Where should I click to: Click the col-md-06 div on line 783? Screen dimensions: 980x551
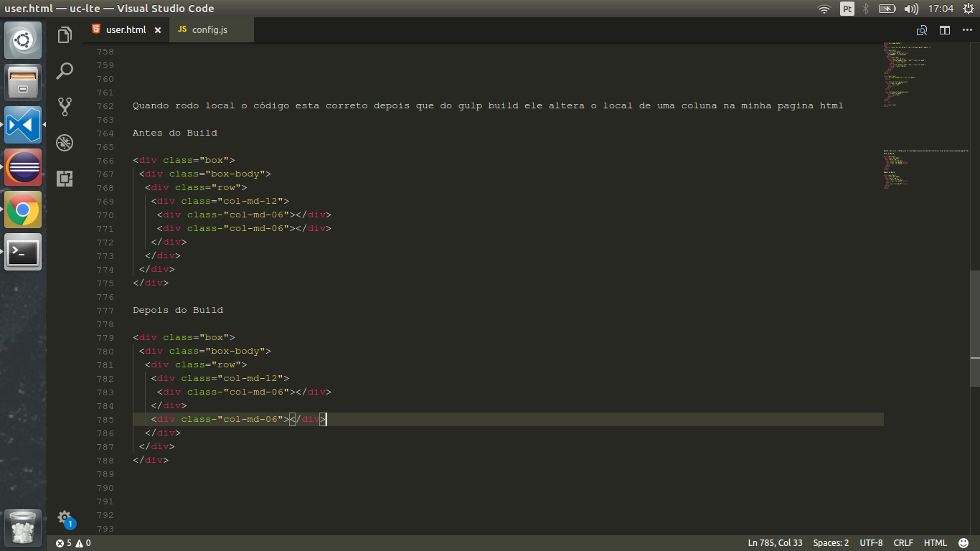point(244,392)
